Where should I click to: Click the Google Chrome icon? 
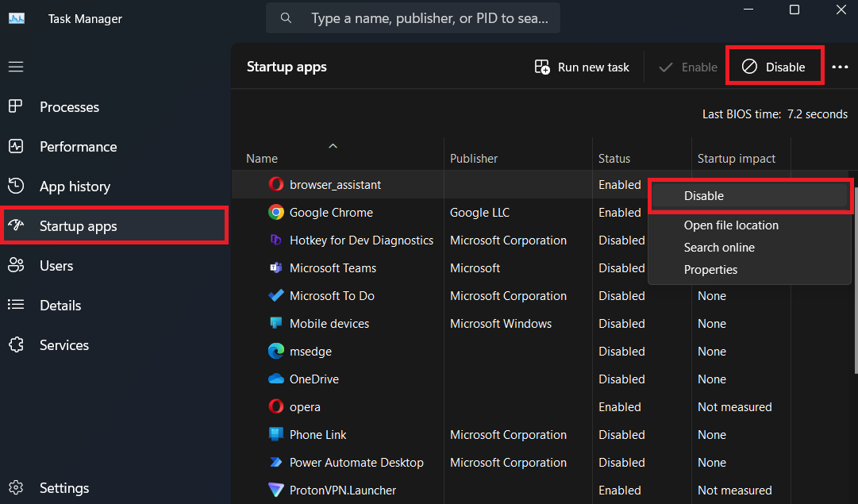pos(275,212)
